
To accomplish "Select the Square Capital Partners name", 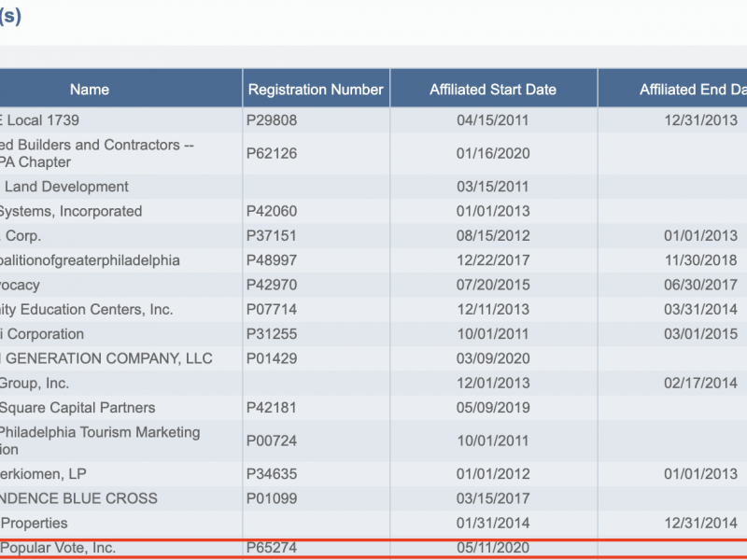I will coord(78,408).
